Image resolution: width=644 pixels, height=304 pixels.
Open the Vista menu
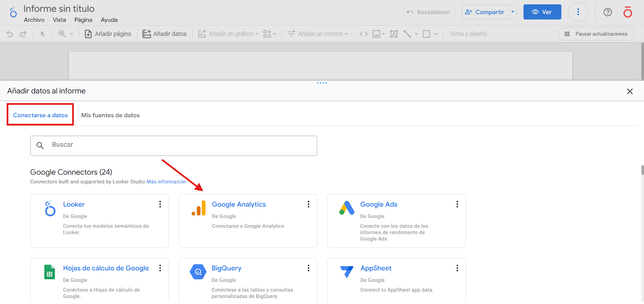pos(59,20)
